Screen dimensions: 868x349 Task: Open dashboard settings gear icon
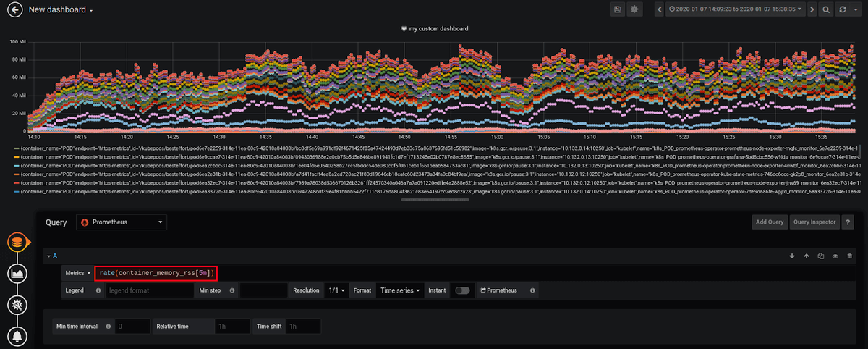(635, 9)
